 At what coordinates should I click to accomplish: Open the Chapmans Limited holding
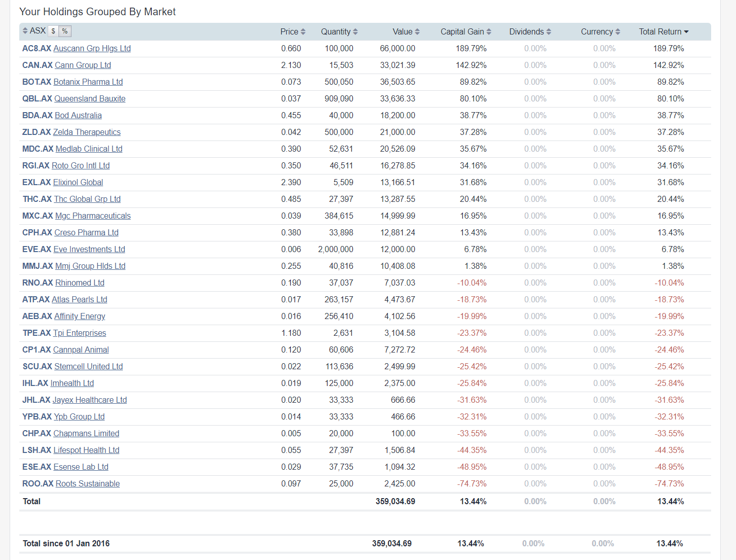point(86,433)
